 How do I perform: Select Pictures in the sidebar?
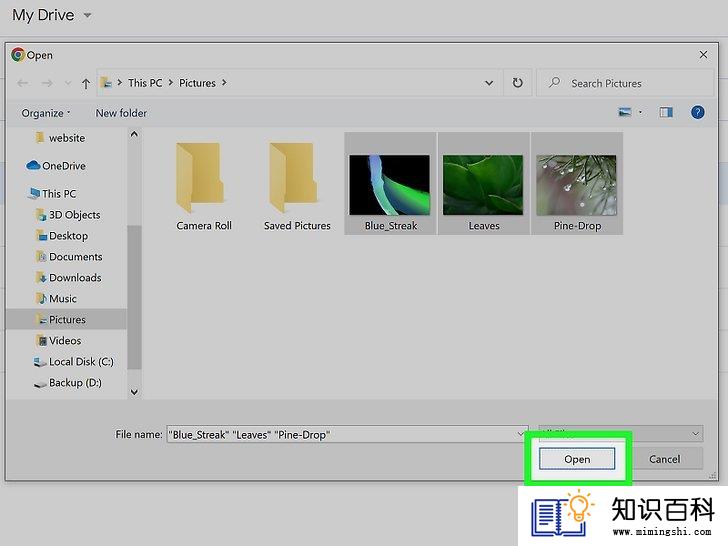point(66,319)
